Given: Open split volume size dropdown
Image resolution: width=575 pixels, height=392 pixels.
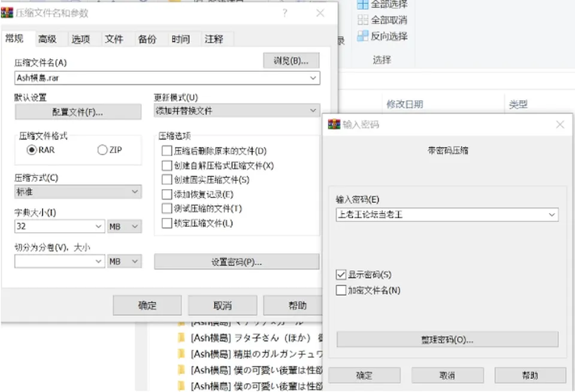Looking at the screenshot, I should coord(98,261).
